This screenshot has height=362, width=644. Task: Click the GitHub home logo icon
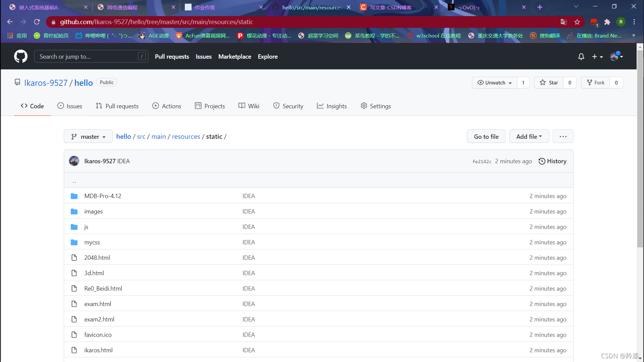tap(20, 56)
